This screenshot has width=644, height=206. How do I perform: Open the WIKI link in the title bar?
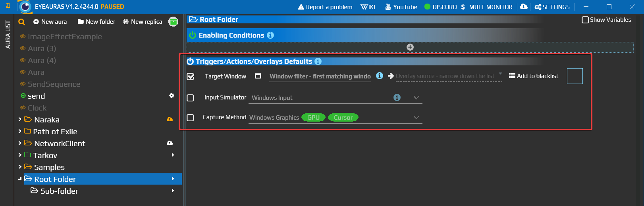368,7
